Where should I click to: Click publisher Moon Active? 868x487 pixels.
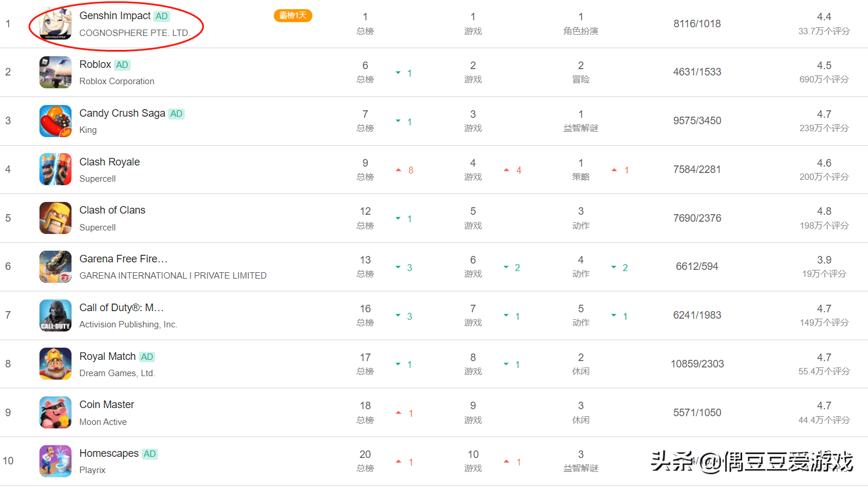[103, 422]
